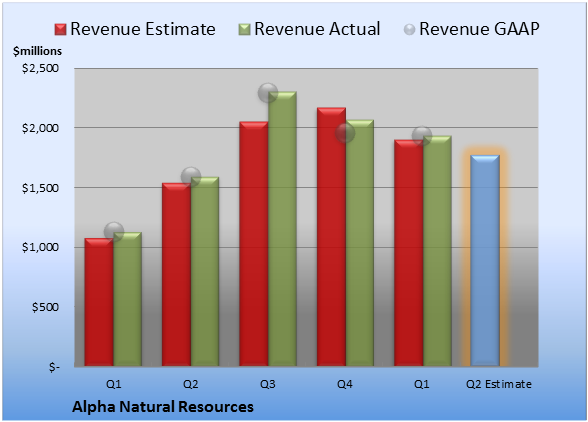Click the 'Q3' quarter axis label
The image size is (588, 422).
pyautogui.click(x=268, y=384)
